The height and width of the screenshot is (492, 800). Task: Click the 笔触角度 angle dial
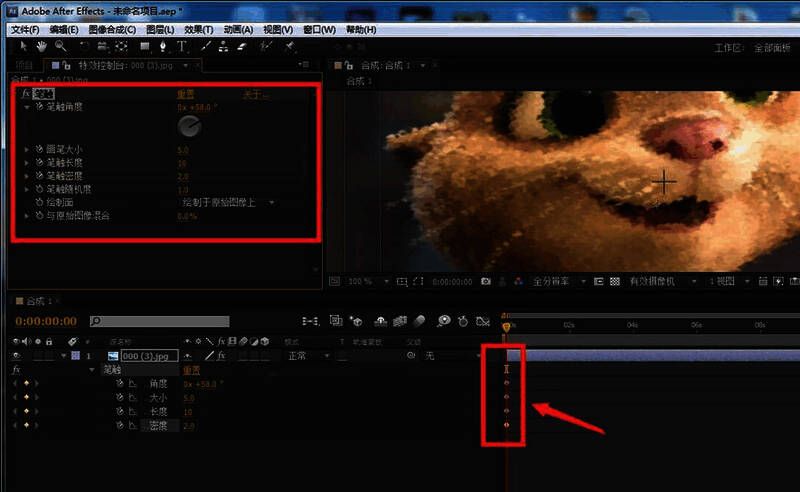coord(189,126)
